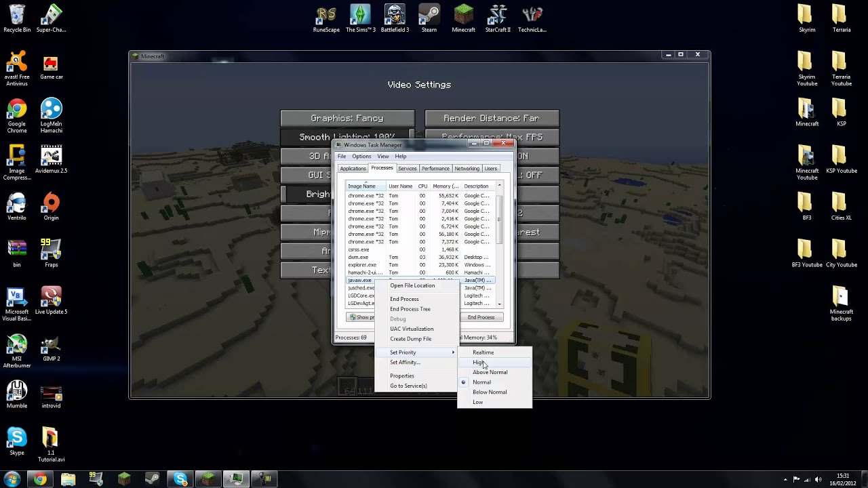Open the Minecraft backups desktop file
The height and width of the screenshot is (488, 868).
(x=841, y=304)
